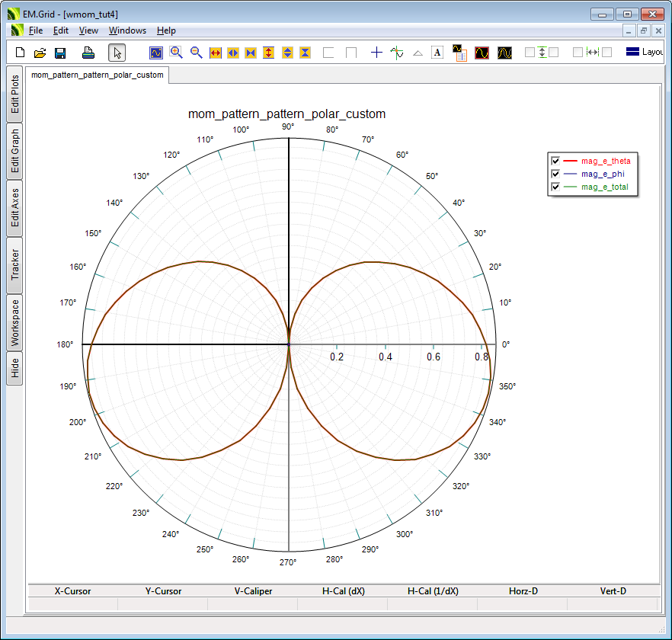Switch to mom_pattern_pattern_polar_custom tab

(x=98, y=75)
